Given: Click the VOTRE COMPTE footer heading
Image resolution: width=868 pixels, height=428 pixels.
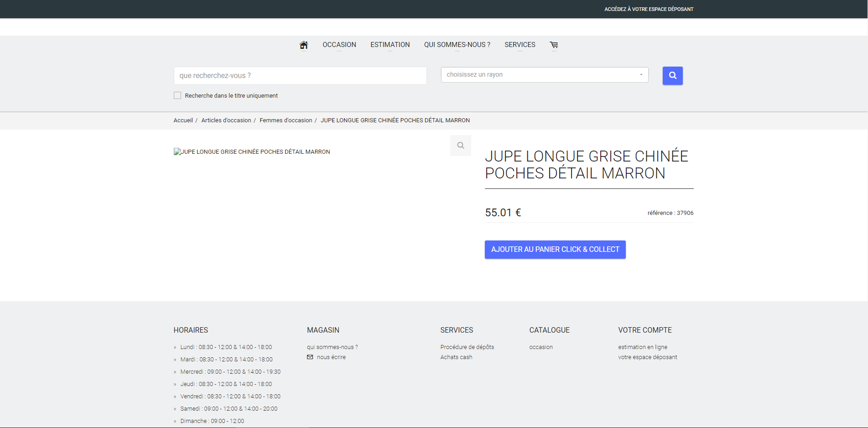Looking at the screenshot, I should point(645,330).
